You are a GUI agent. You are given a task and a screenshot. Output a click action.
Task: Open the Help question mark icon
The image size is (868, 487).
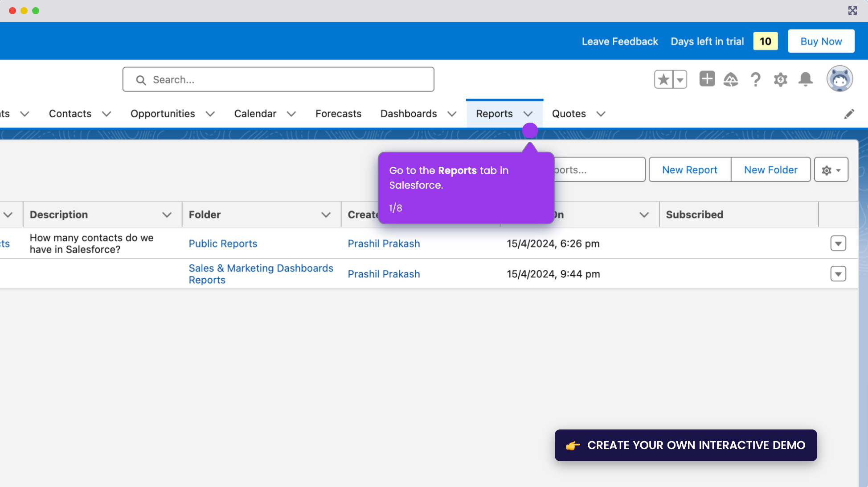(756, 80)
